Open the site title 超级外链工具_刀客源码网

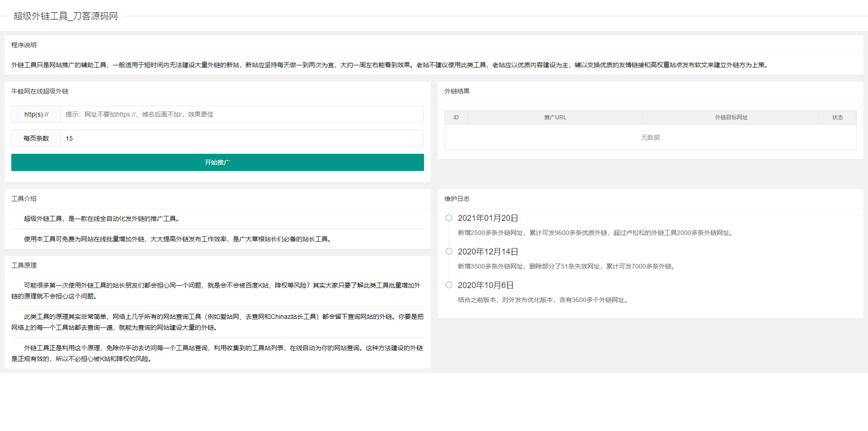[65, 16]
